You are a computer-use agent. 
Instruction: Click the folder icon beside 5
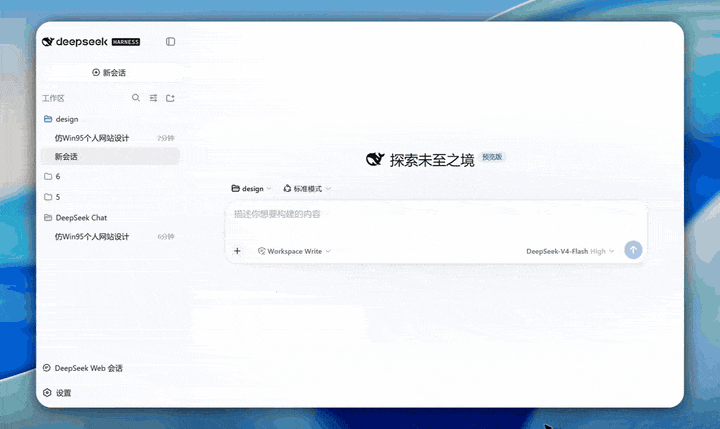coord(48,197)
